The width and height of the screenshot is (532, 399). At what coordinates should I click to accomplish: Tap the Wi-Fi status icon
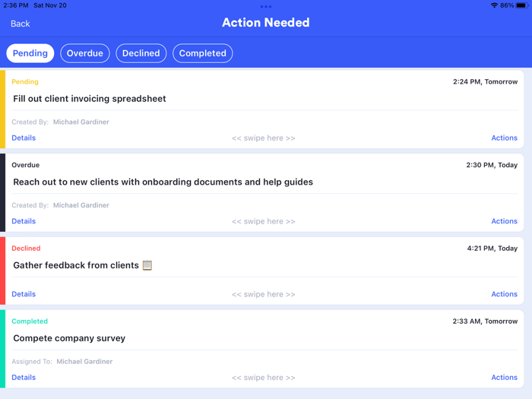[x=494, y=5]
